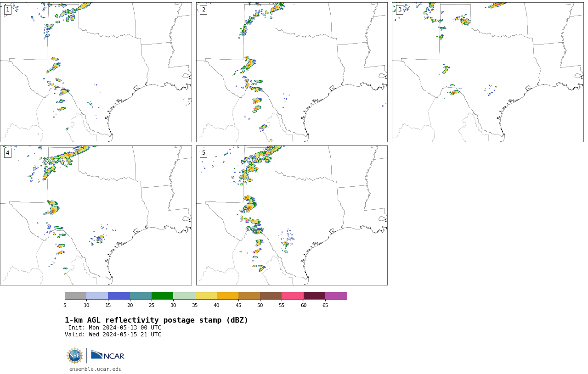This screenshot has height=374, width=588.
Task: Click the colorbar tick label 50
Action: (x=260, y=305)
